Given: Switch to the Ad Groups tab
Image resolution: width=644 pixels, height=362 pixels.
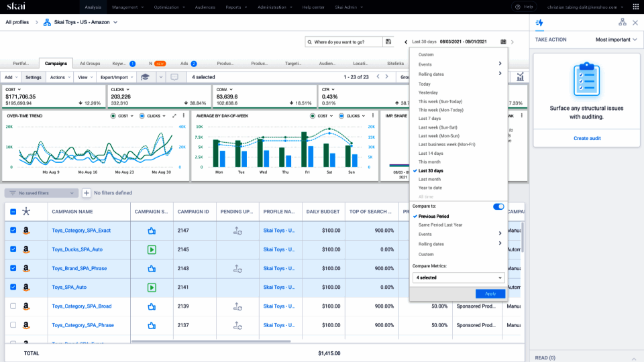Looking at the screenshot, I should (x=90, y=64).
